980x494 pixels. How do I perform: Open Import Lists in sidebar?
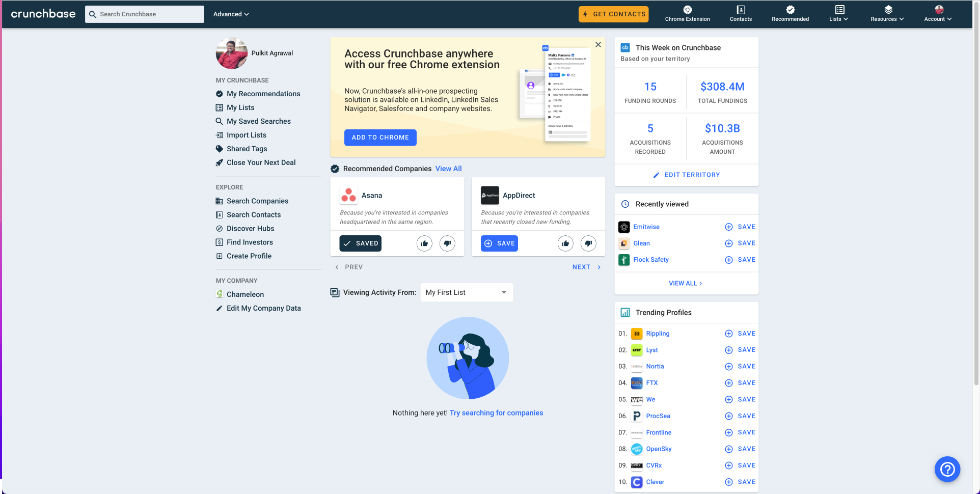241,135
